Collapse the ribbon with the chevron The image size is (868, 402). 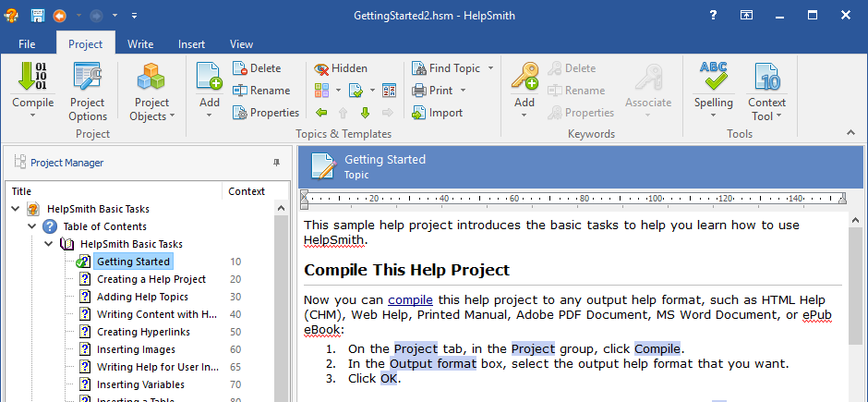point(850,132)
